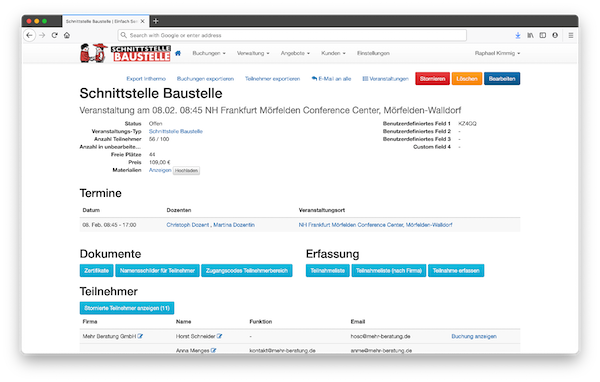
Task: Click the Schnittstelle Baustelle logo
Action: (125, 53)
